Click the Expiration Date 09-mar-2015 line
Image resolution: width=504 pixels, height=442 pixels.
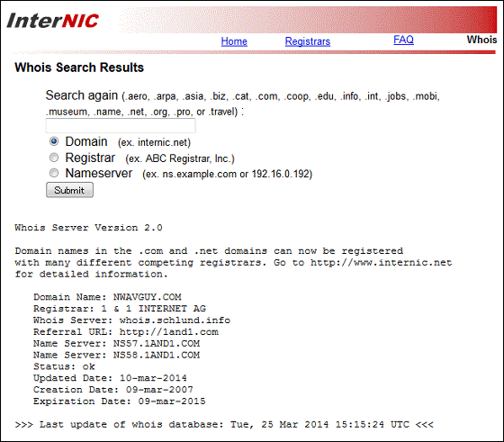[119, 401]
